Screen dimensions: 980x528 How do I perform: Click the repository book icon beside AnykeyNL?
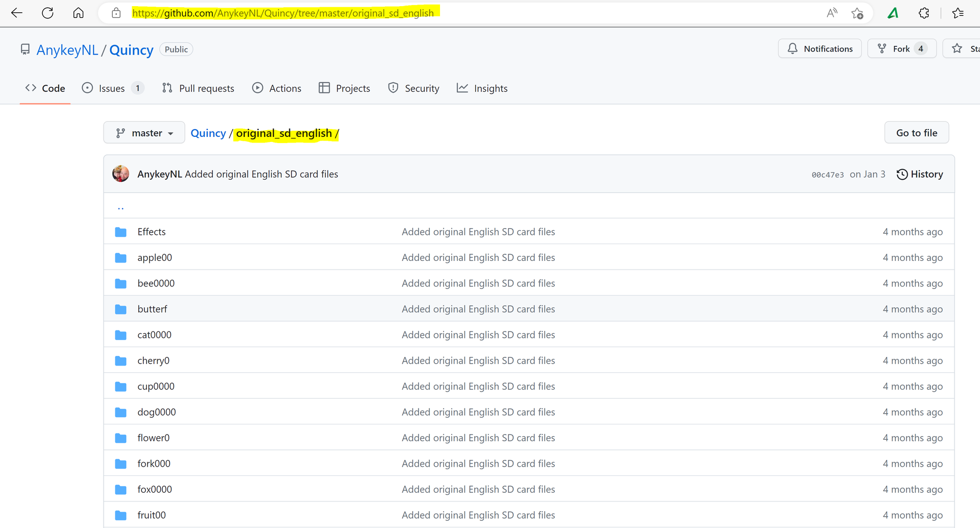coord(25,49)
